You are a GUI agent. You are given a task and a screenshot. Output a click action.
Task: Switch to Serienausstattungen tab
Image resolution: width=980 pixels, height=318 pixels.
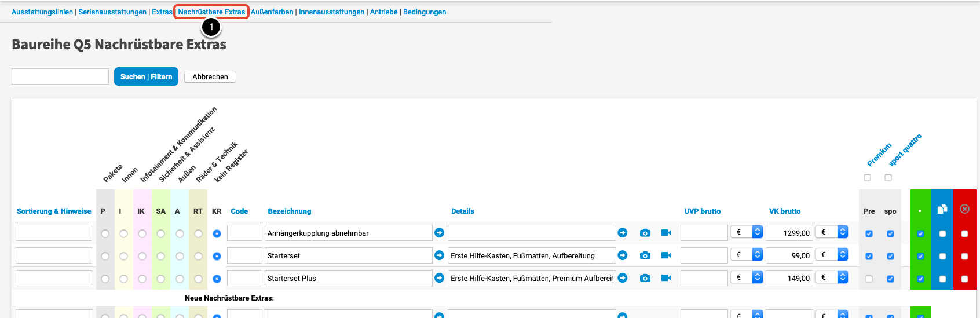(112, 12)
